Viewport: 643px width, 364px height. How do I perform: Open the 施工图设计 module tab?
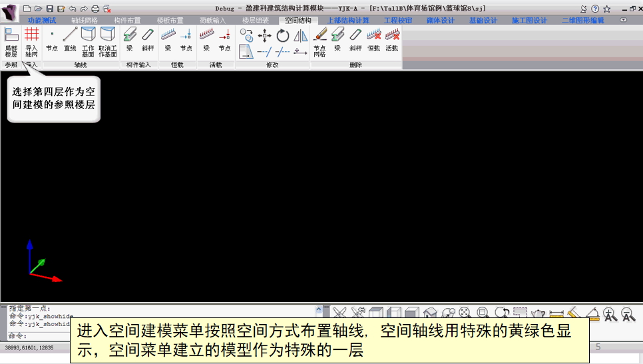[529, 20]
